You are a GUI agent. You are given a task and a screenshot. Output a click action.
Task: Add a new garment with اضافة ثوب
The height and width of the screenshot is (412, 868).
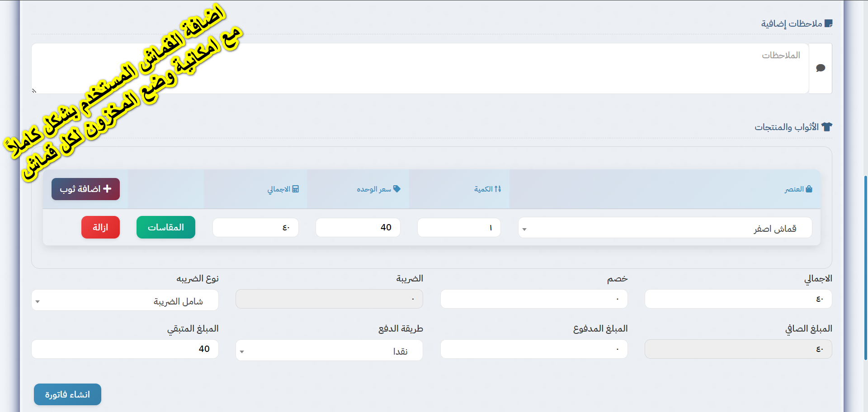85,189
